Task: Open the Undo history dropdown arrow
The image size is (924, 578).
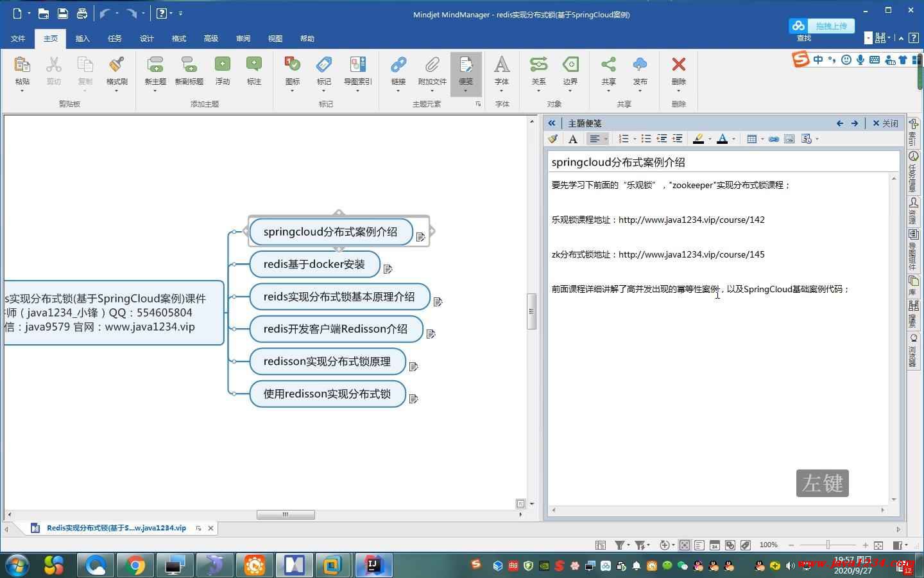Action: [117, 13]
